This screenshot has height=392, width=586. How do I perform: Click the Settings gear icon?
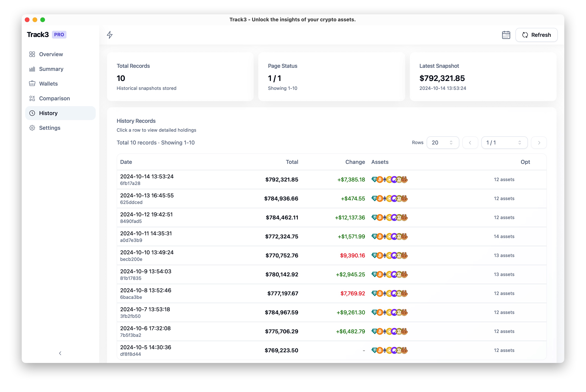coord(32,128)
